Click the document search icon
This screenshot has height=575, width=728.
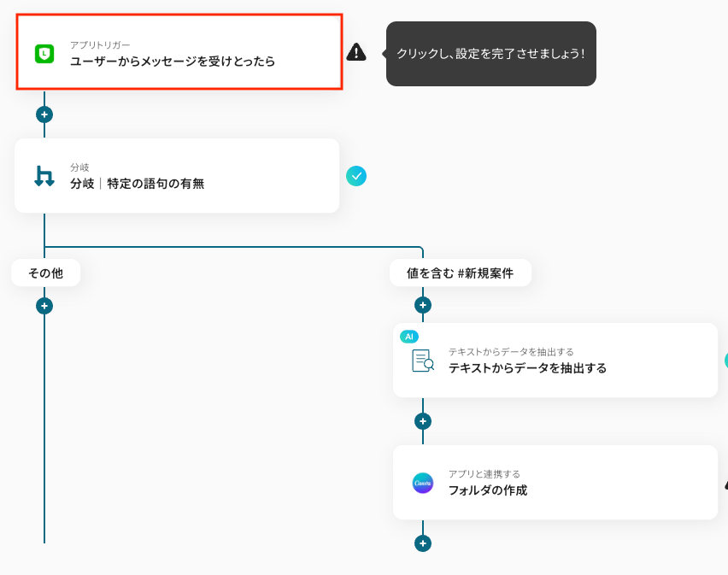(423, 361)
